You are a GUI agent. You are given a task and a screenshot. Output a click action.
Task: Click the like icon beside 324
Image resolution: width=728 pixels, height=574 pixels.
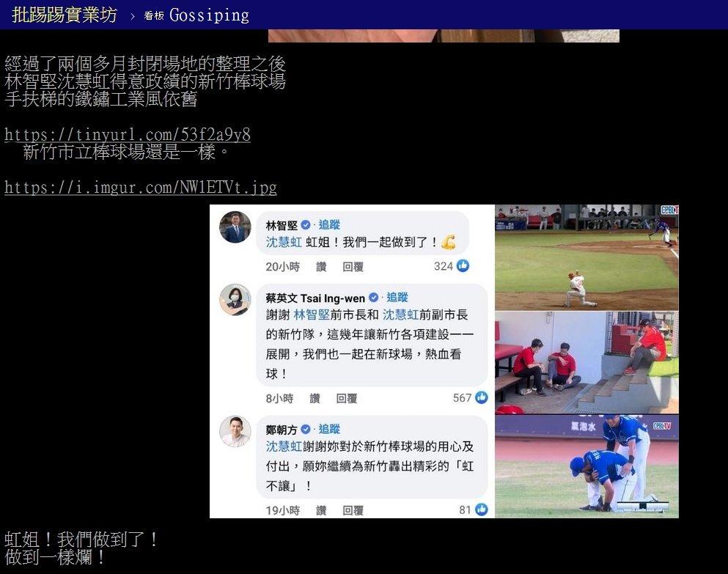(463, 265)
